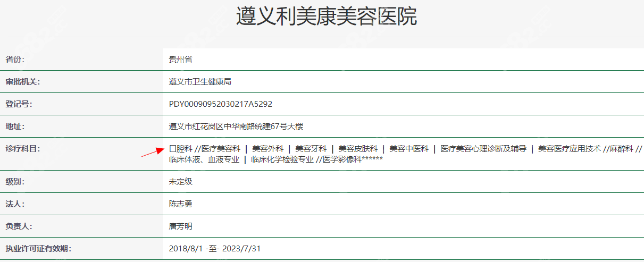The width and height of the screenshot is (644, 262).
Task: Click 临床化学检验专业 text
Action: [x=282, y=159]
